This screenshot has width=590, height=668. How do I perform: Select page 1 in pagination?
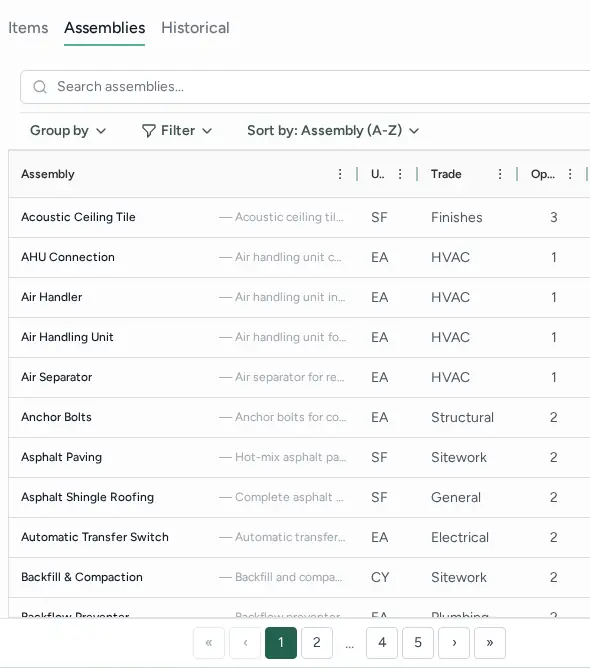click(x=281, y=642)
